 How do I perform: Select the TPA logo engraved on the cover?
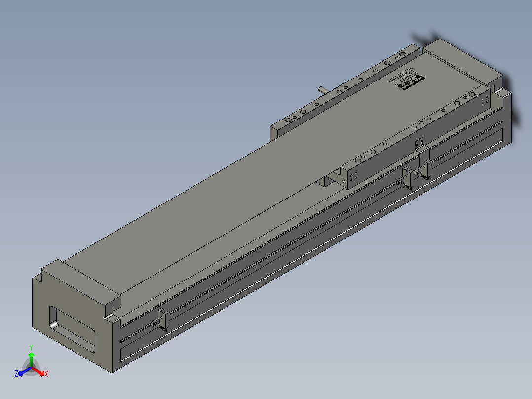tap(407, 80)
